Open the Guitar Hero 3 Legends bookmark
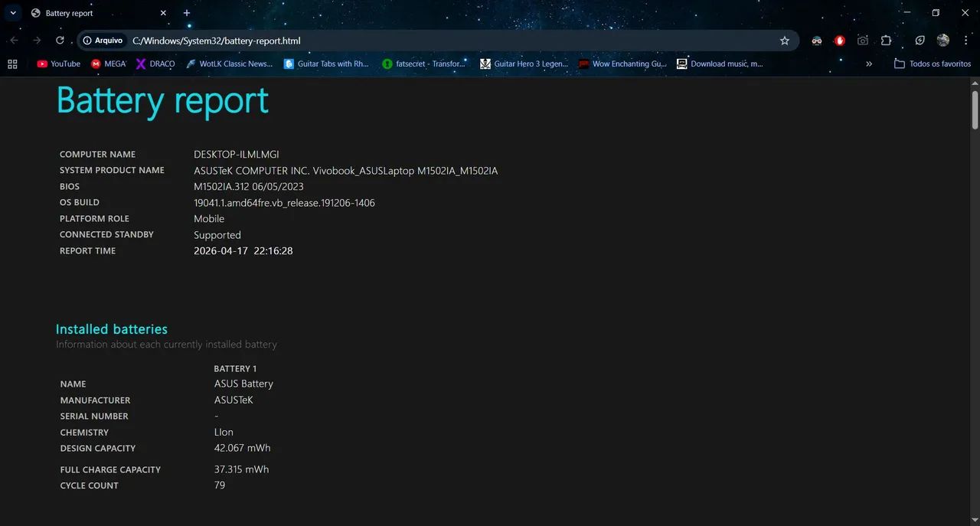This screenshot has width=980, height=526. tap(524, 64)
